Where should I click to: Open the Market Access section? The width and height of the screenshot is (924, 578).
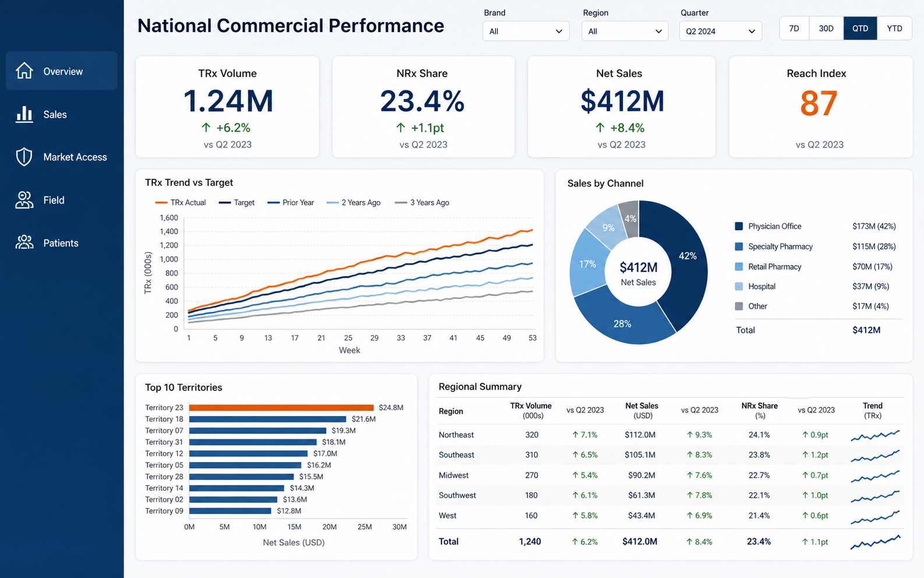62,157
